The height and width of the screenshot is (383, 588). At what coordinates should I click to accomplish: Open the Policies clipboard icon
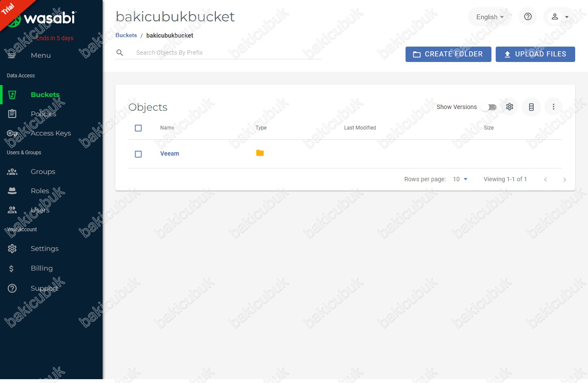pos(12,114)
